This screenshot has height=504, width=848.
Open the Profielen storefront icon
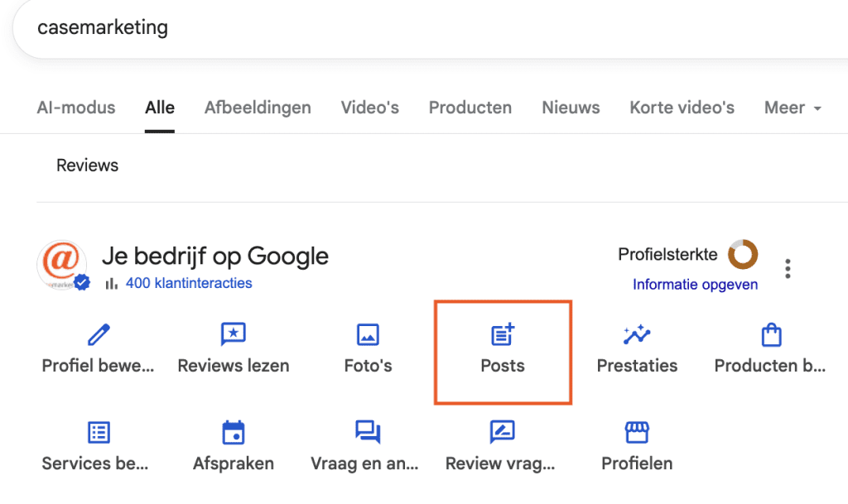637,432
